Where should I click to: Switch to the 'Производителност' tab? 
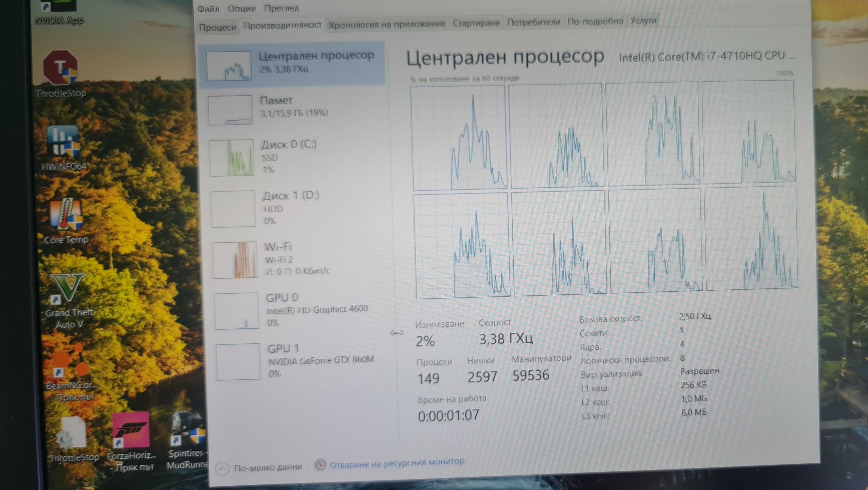[282, 25]
